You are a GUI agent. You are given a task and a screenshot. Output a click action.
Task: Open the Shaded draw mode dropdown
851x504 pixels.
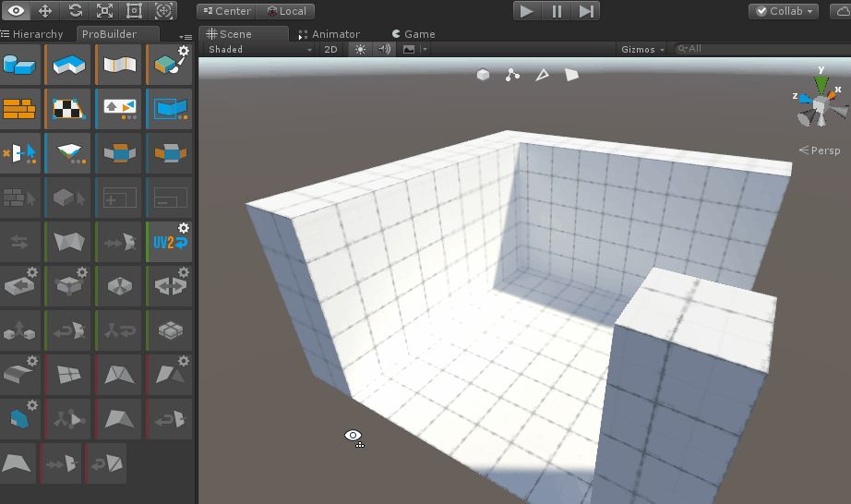[x=259, y=49]
